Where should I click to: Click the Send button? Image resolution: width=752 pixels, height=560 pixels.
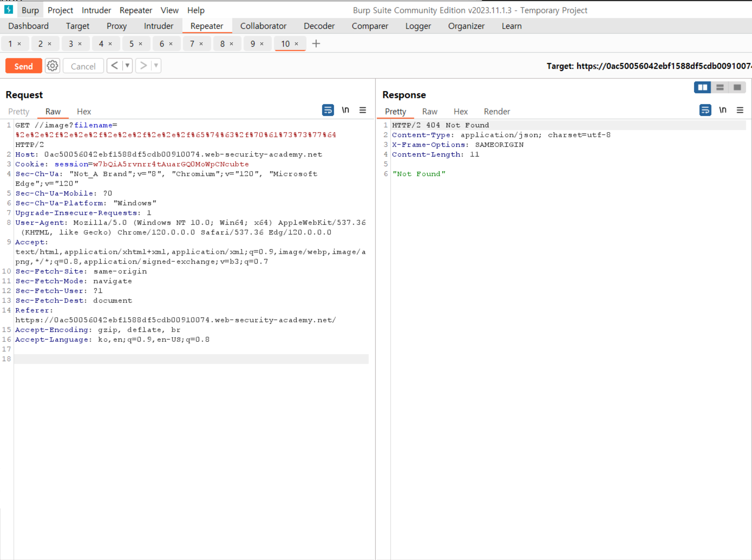click(23, 66)
